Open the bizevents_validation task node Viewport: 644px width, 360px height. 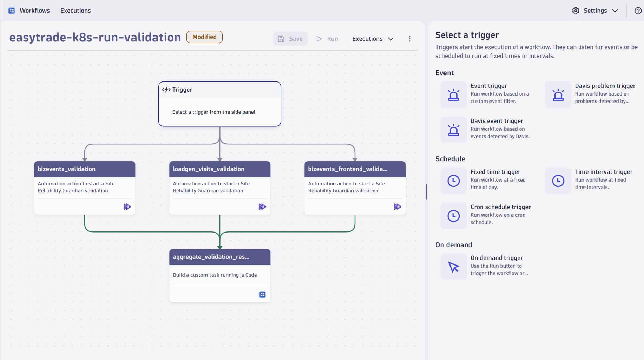click(x=84, y=188)
